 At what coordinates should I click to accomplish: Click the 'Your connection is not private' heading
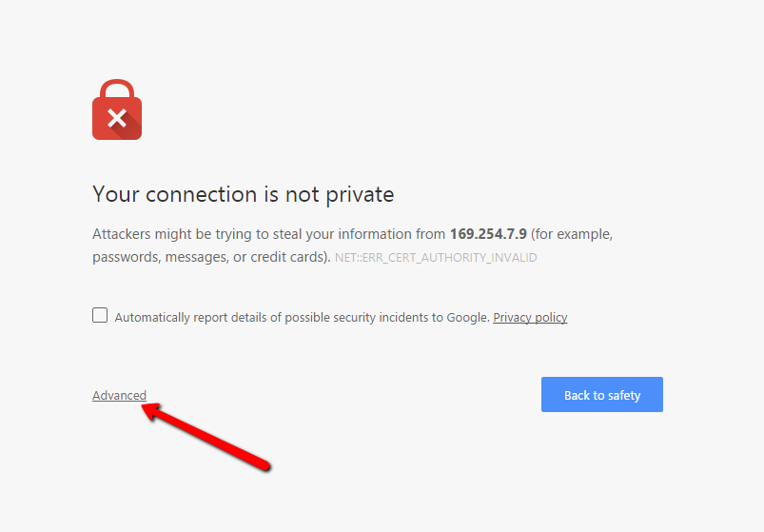(243, 194)
